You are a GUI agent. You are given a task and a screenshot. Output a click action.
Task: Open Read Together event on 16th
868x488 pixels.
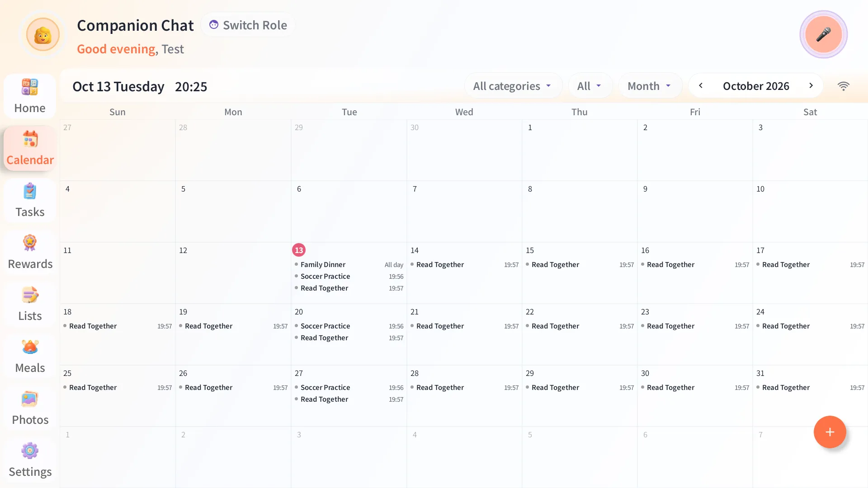click(x=695, y=265)
